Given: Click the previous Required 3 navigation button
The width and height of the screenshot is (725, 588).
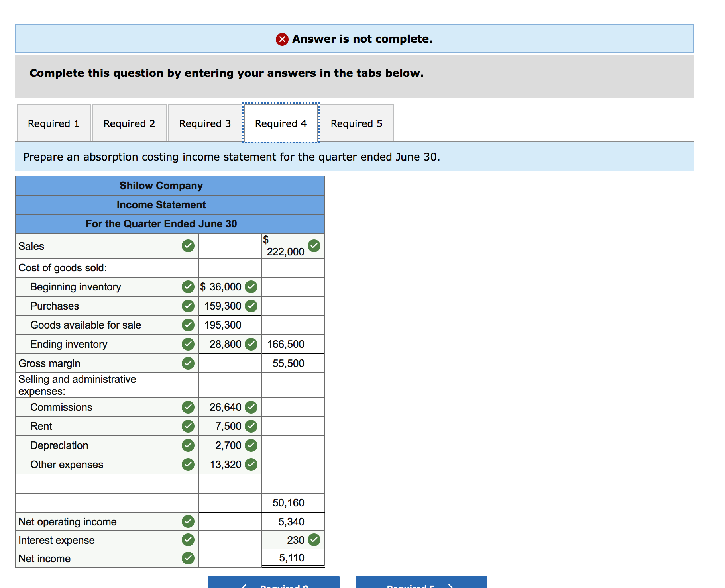Looking at the screenshot, I should click(x=274, y=582).
